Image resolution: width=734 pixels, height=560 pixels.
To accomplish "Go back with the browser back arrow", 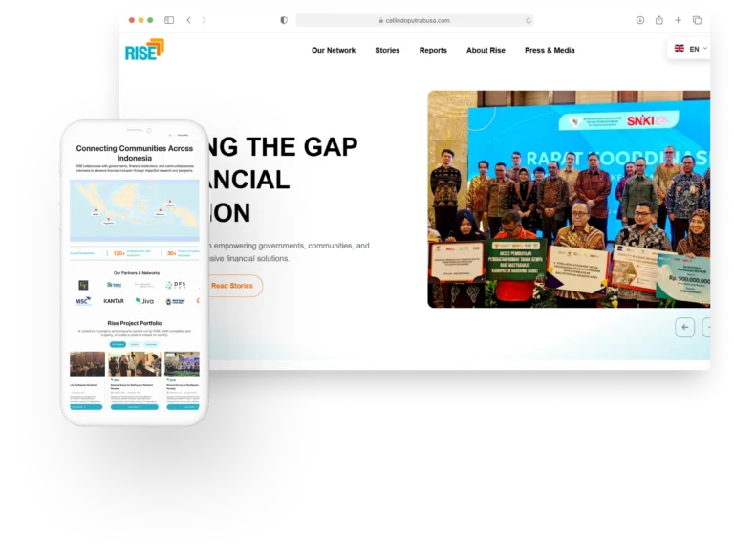I will 188,20.
